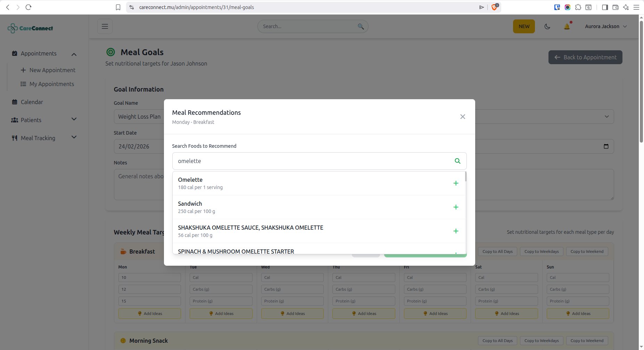This screenshot has height=350, width=644.
Task: Expand the Meal Tracking sidebar menu
Action: pyautogui.click(x=74, y=138)
